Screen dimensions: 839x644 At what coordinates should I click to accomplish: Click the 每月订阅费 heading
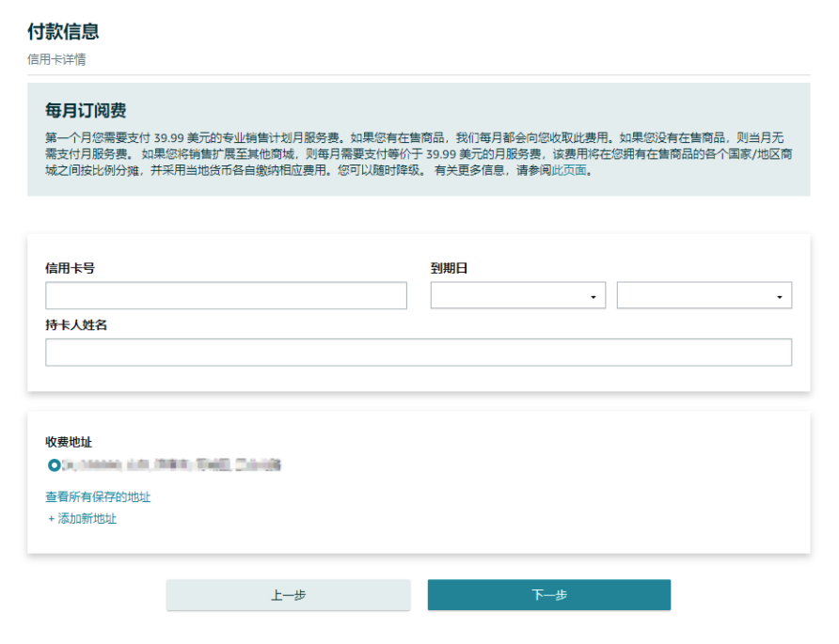(86, 111)
